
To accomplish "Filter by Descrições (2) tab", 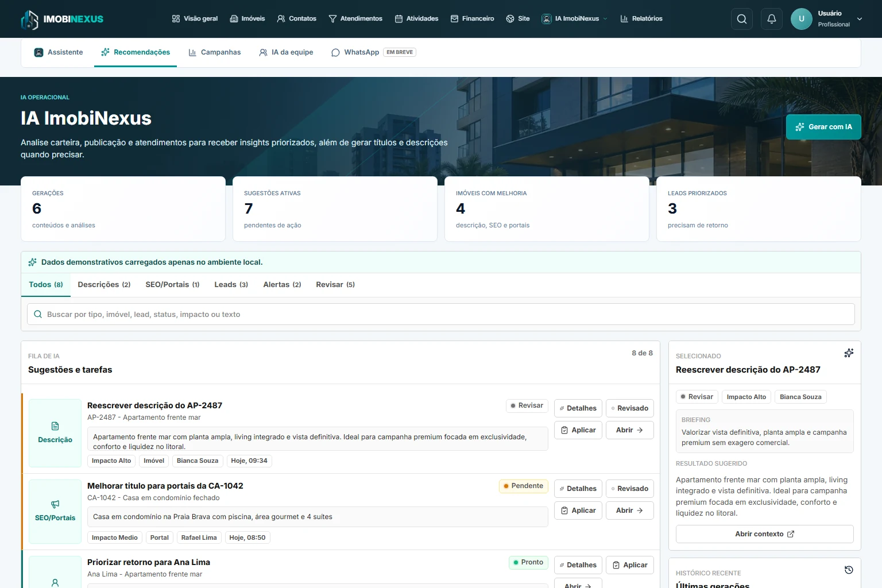I will [x=104, y=285].
